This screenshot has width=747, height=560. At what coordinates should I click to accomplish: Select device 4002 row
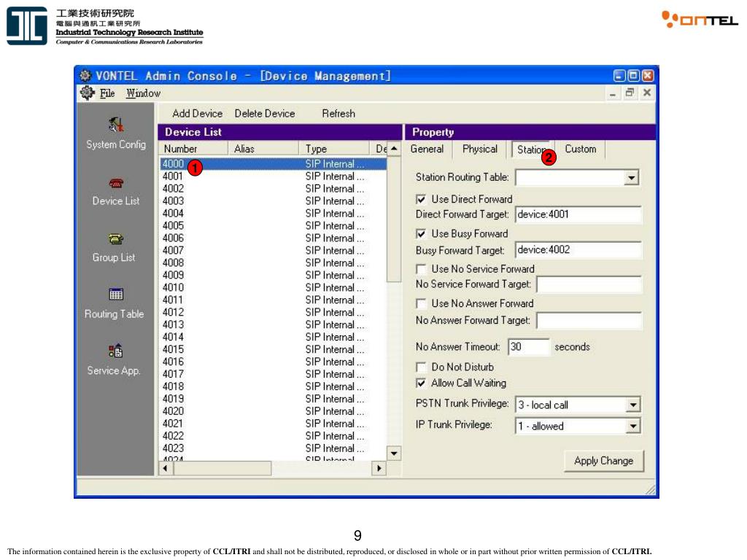pos(273,189)
